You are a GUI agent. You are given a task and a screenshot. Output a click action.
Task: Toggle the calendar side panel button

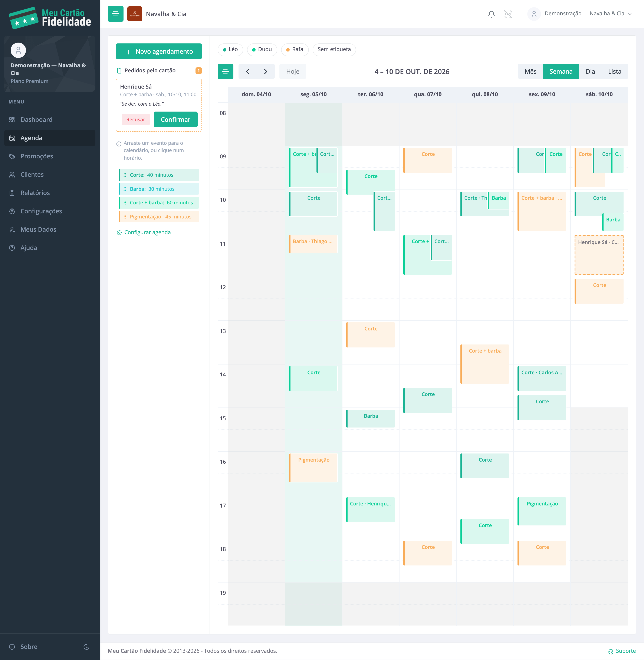225,71
